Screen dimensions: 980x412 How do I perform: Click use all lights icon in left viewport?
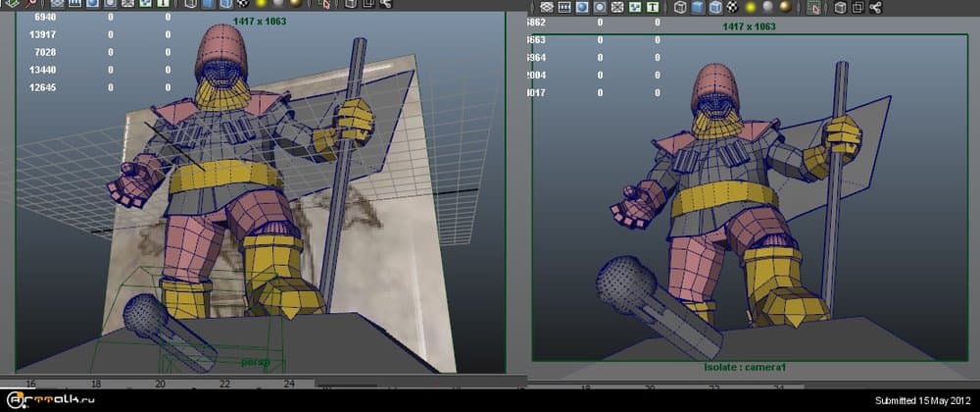coord(261,4)
